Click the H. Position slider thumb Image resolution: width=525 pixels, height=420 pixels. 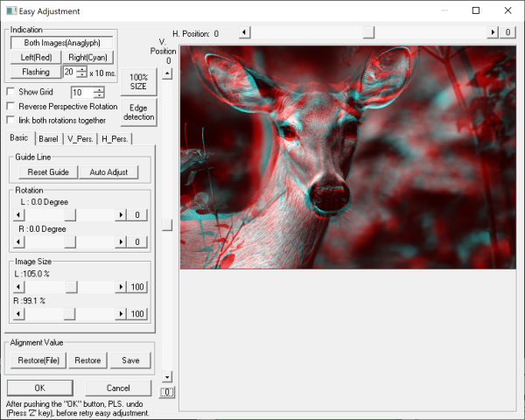point(368,32)
